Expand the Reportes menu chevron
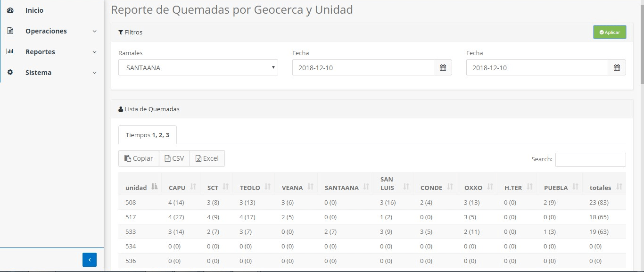 [94, 52]
